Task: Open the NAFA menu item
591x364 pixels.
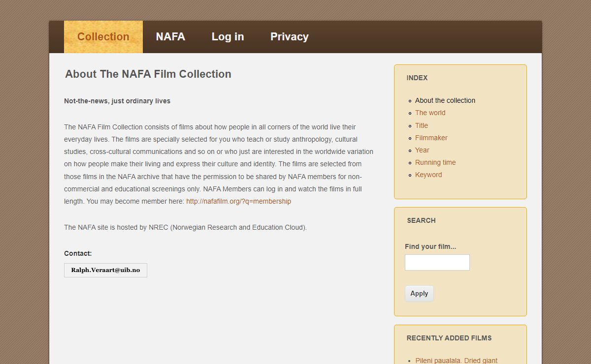Action: tap(170, 37)
